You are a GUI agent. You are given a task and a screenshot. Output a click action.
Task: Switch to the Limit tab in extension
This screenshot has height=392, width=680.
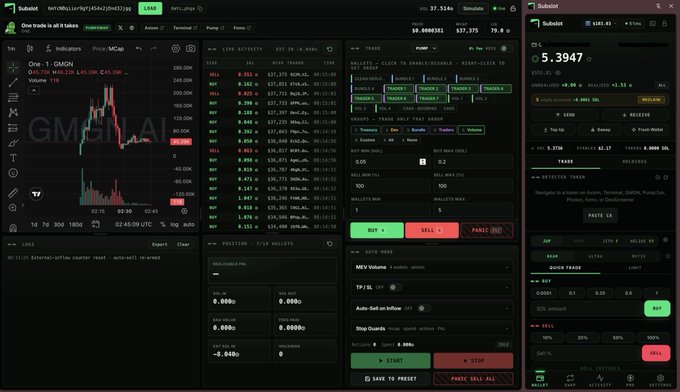click(x=634, y=268)
